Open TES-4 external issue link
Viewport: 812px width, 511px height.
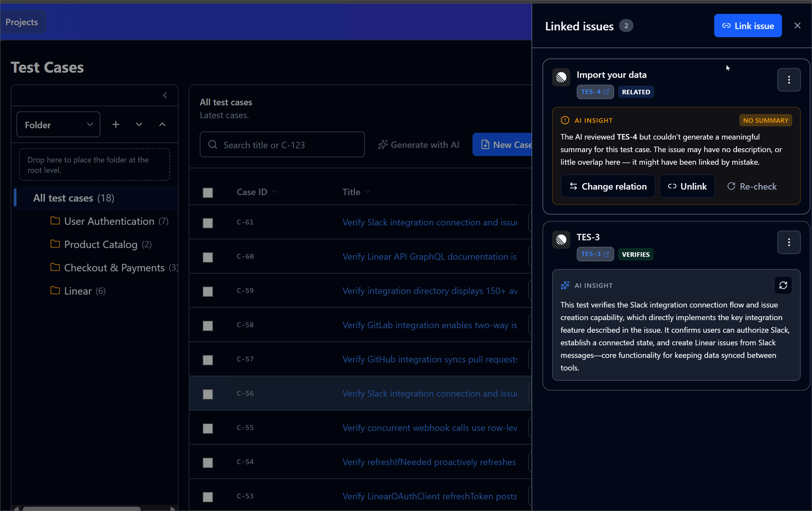click(595, 92)
